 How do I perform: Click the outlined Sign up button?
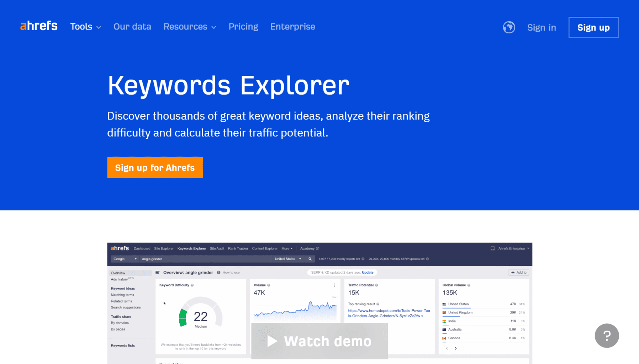593,27
